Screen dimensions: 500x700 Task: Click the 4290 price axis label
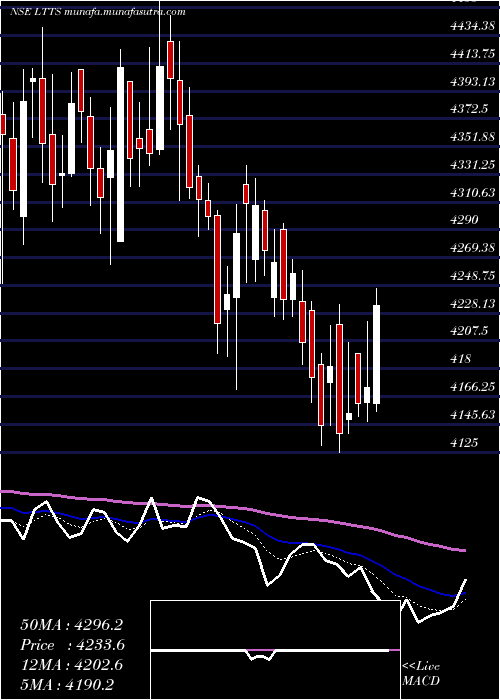[465, 220]
